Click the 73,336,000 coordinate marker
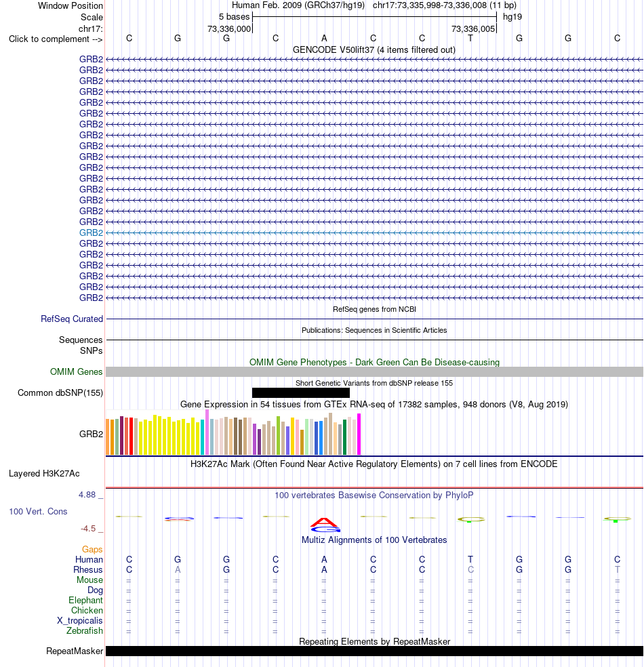Image resolution: width=644 pixels, height=667 pixels. pos(229,29)
